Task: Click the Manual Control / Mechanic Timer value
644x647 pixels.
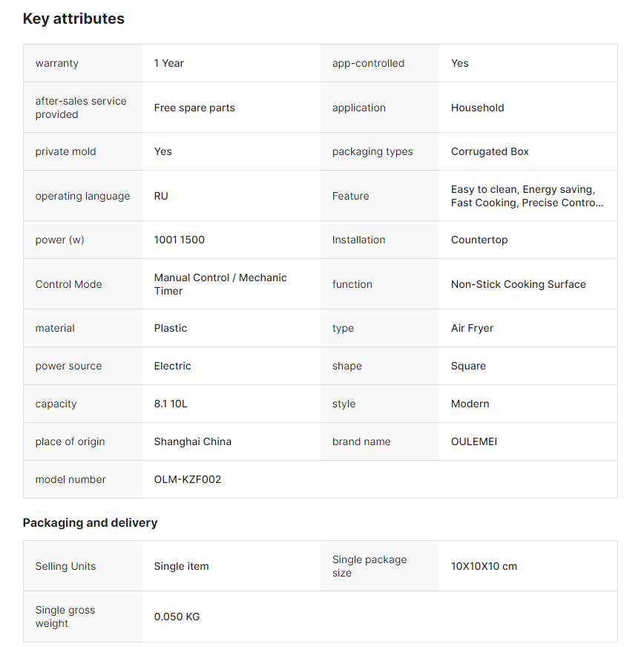Action: coord(220,284)
